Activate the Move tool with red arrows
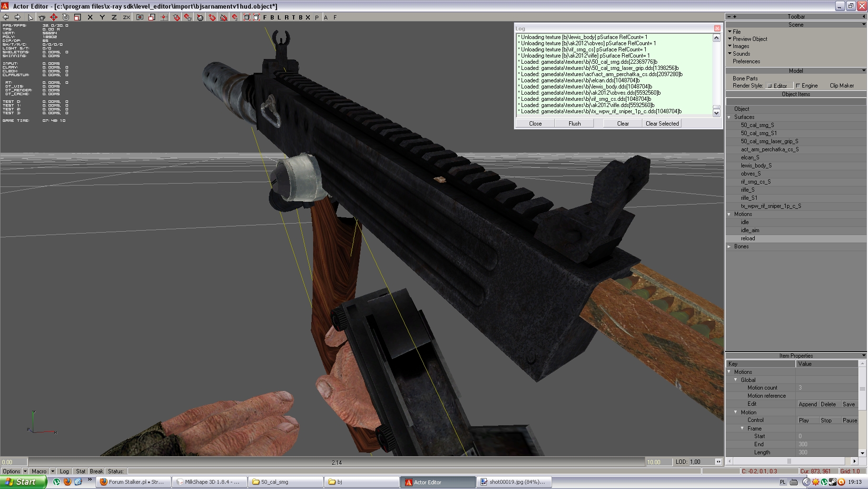Screen dimensions: 868x489 (x=54, y=17)
